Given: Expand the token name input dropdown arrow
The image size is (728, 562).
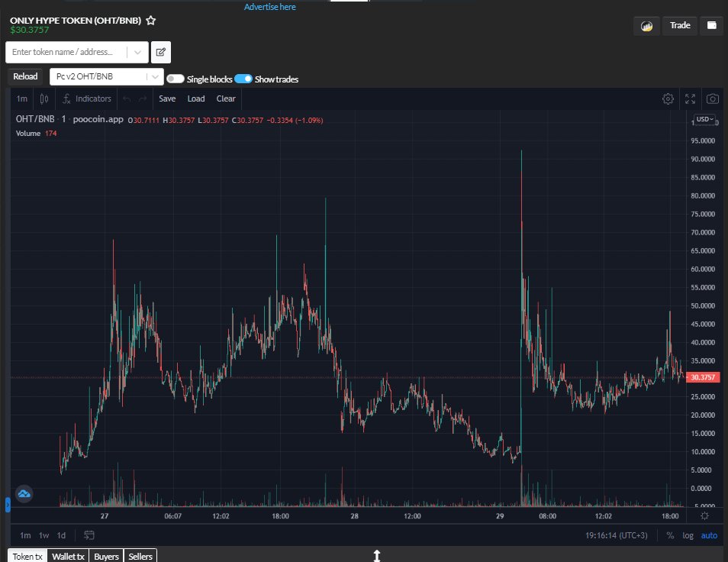Looking at the screenshot, I should coord(139,52).
